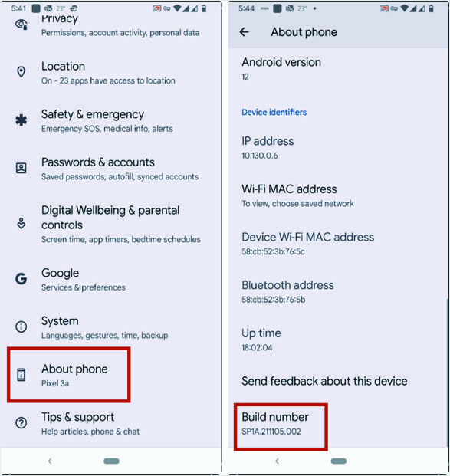Tap the Digital Wellbeing heart icon

[x=21, y=223]
